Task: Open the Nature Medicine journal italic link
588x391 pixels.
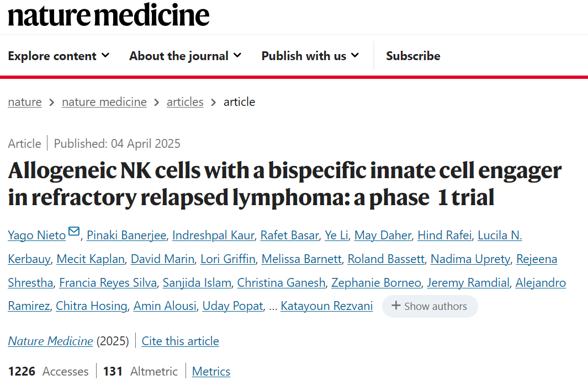Action: click(51, 341)
